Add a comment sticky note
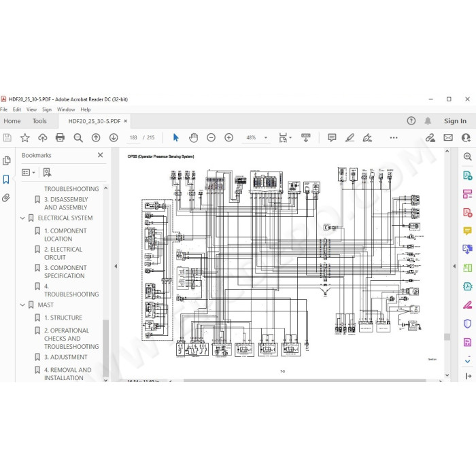This screenshot has width=476, height=476. pyautogui.click(x=332, y=138)
